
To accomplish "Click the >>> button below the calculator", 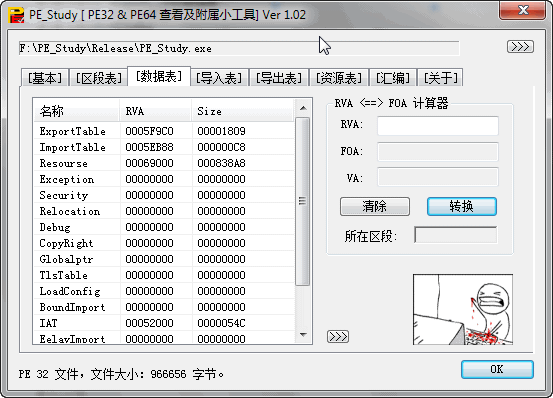I will [x=338, y=336].
